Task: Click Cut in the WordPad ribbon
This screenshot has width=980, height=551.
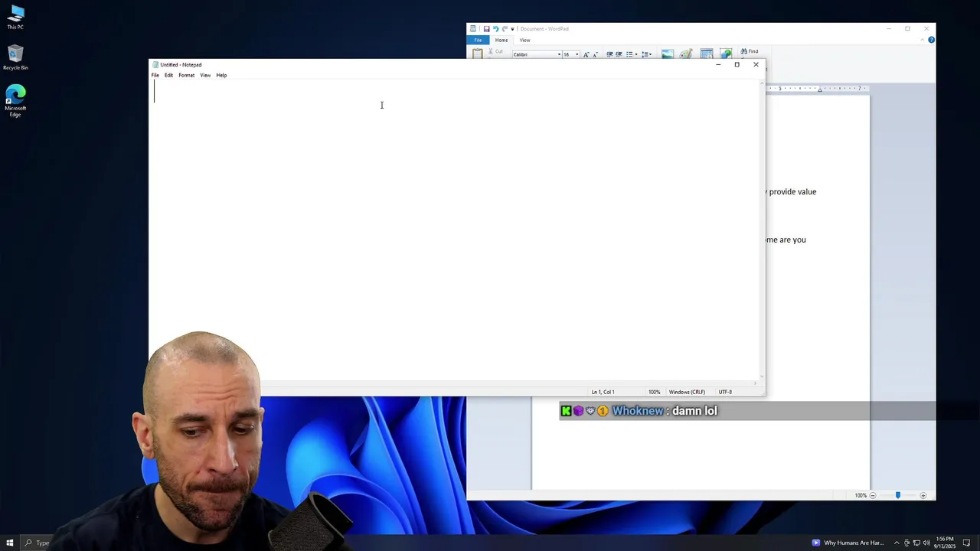Action: click(495, 51)
